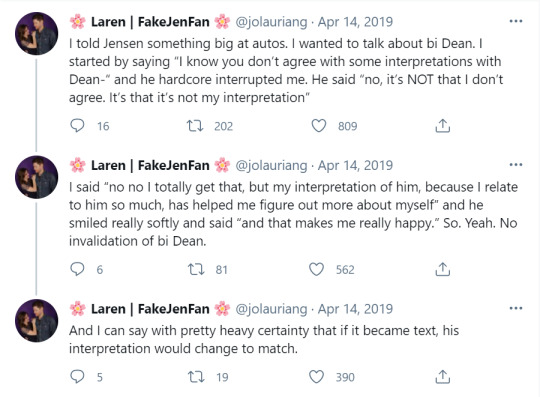The height and width of the screenshot is (397, 540).
Task: Retweet the first tweet with 202 retweets
Action: [195, 126]
